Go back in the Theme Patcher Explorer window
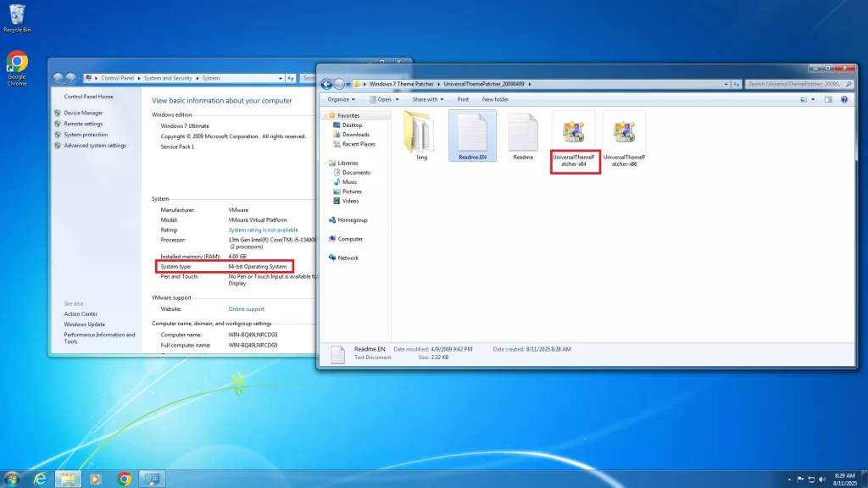Screen dimensions: 868x488 tap(326, 84)
